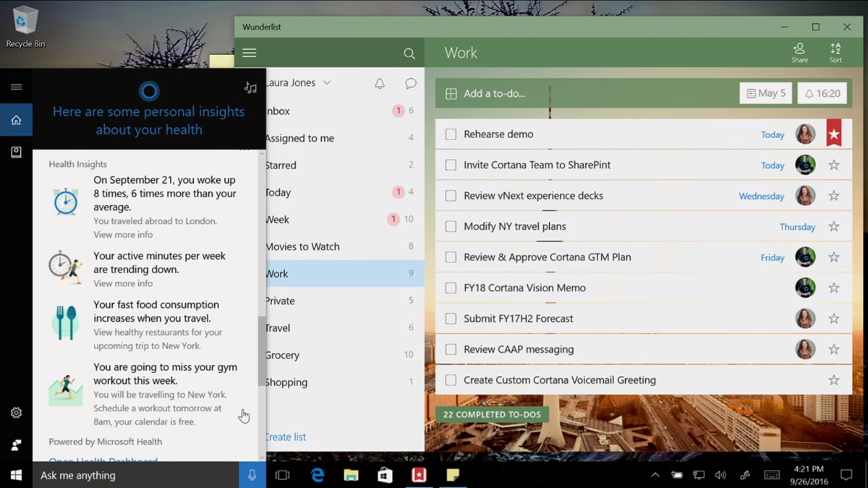The height and width of the screenshot is (488, 868).
Task: Open Task View on taskbar
Action: pyautogui.click(x=282, y=475)
